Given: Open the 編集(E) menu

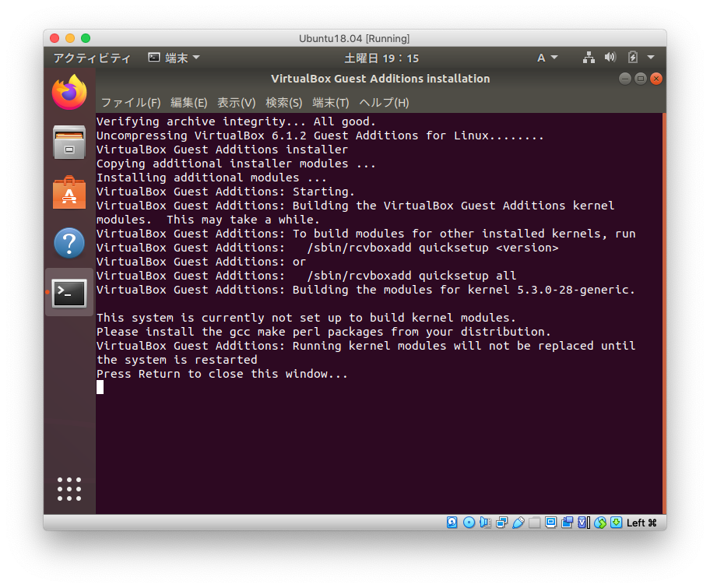Looking at the screenshot, I should (189, 102).
